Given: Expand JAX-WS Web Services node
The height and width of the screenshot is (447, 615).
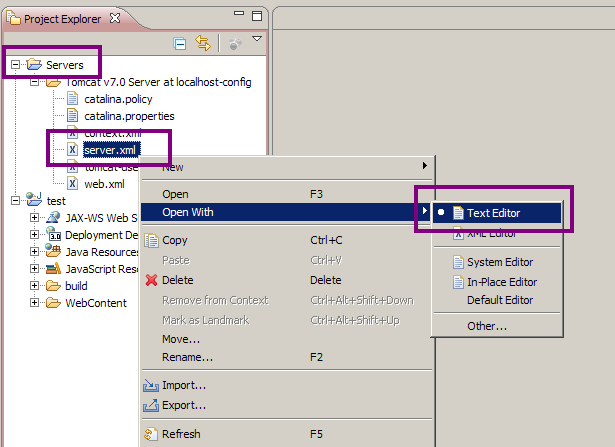Looking at the screenshot, I should tap(35, 218).
